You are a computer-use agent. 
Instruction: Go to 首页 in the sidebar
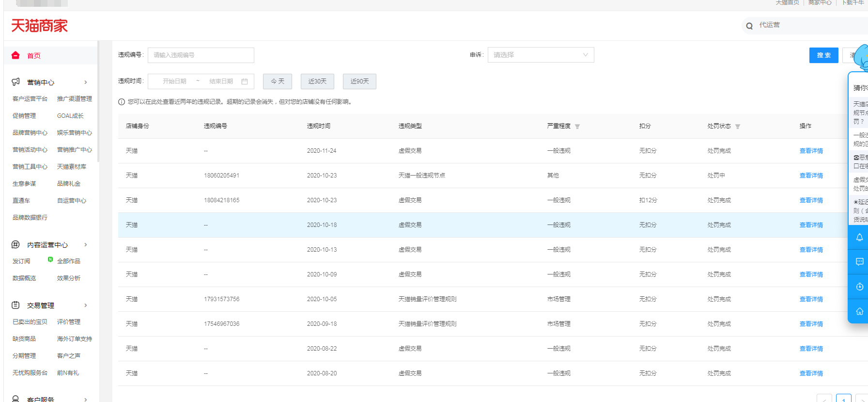34,56
